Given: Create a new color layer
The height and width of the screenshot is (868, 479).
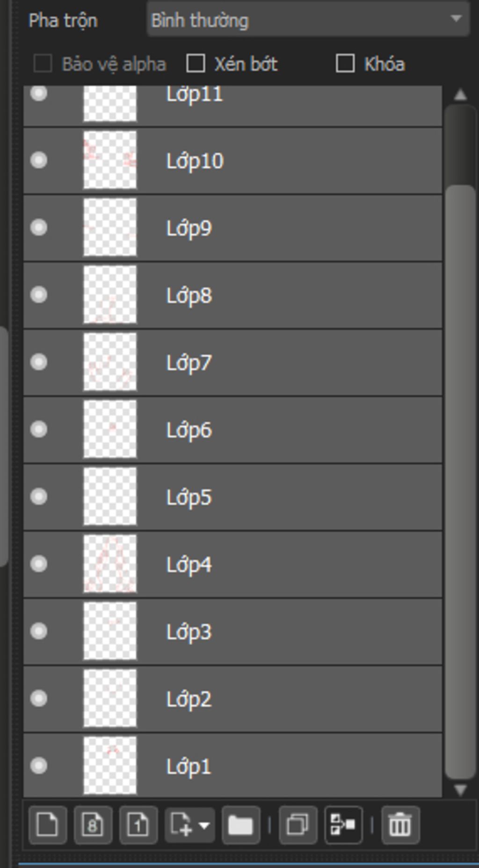Looking at the screenshot, I should (x=47, y=825).
